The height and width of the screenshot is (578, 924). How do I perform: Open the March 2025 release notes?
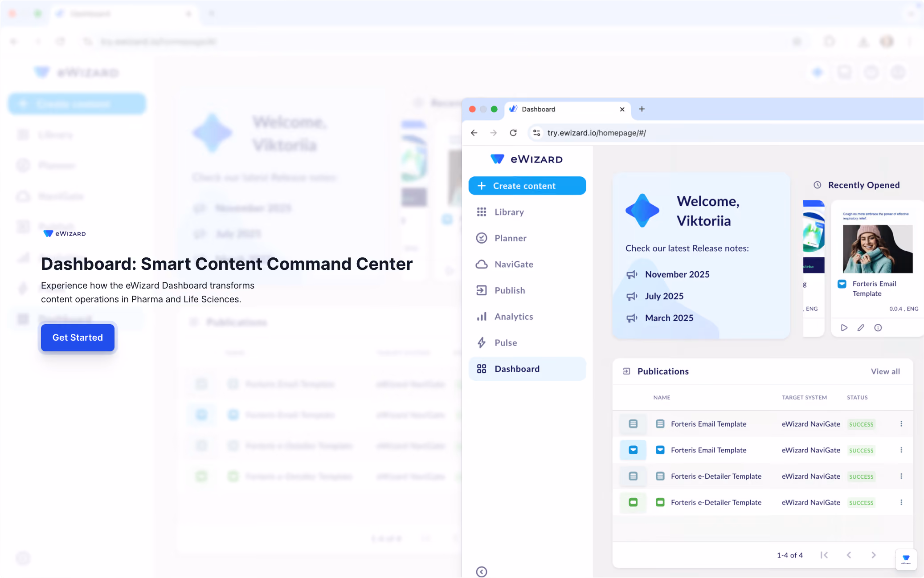[x=669, y=318]
